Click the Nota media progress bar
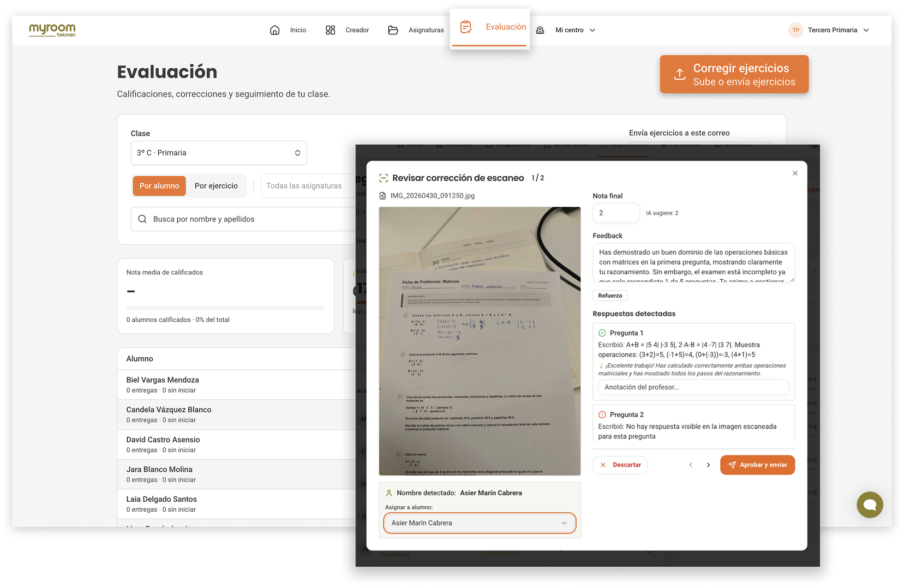The height and width of the screenshot is (588, 904). click(225, 308)
